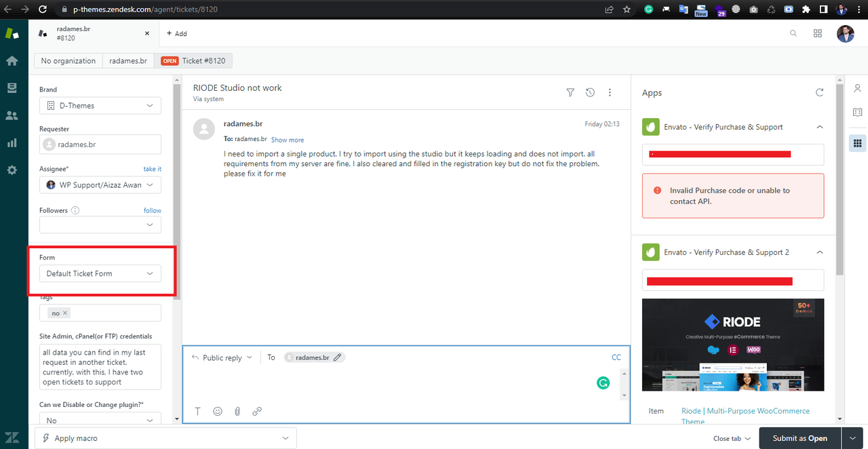Reload the page in the browser

tap(43, 9)
